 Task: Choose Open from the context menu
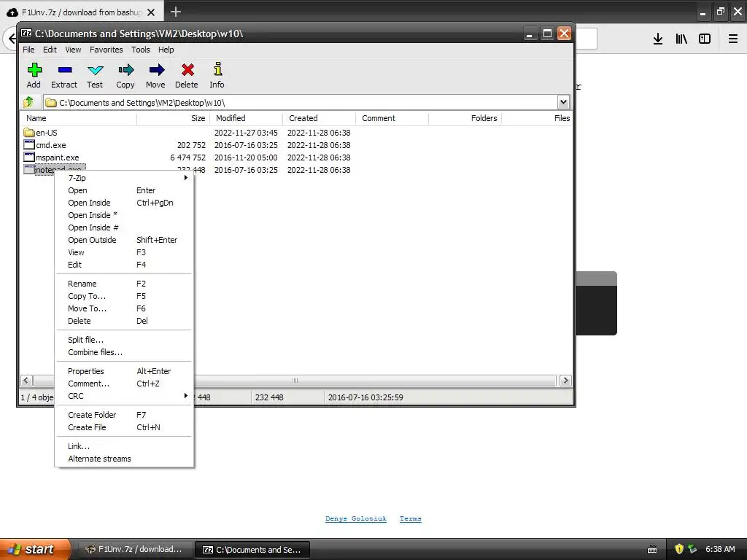tap(124, 190)
